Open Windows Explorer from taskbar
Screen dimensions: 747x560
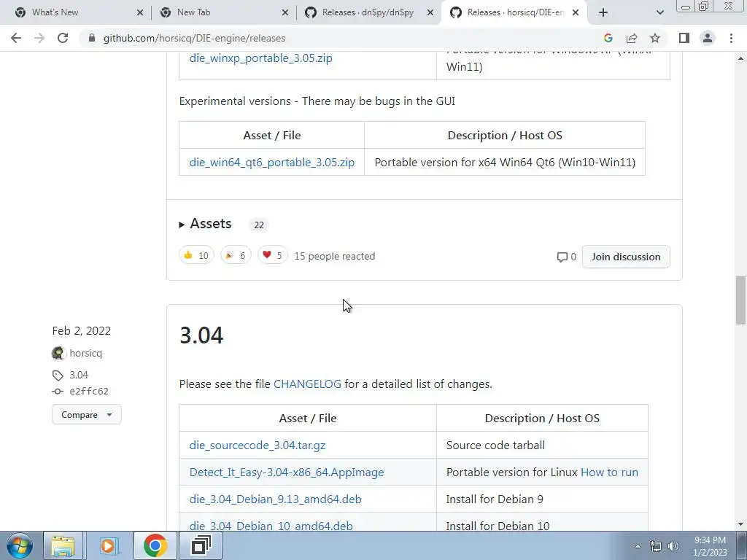point(63,545)
